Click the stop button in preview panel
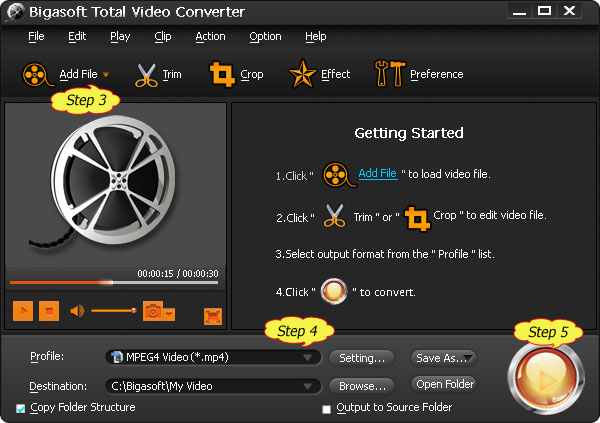Image resolution: width=600 pixels, height=423 pixels. tap(49, 310)
